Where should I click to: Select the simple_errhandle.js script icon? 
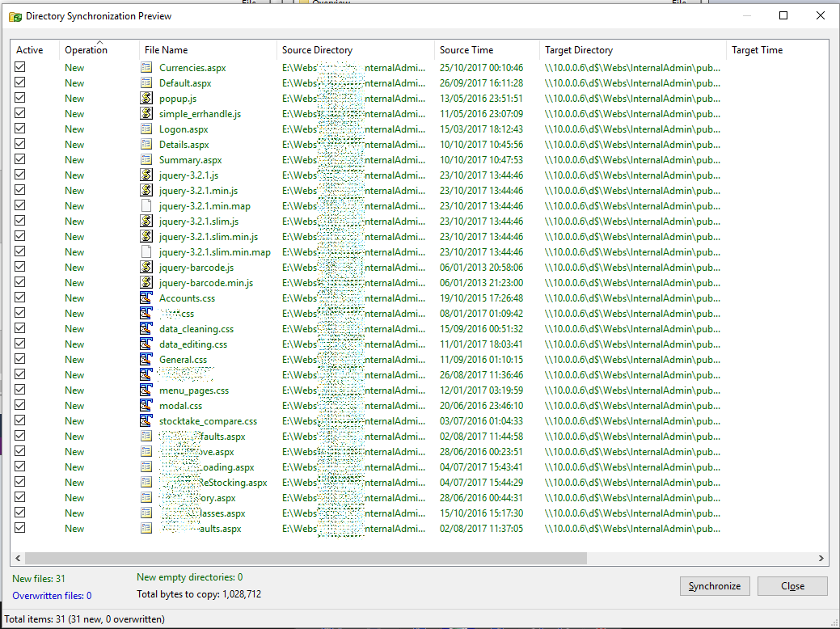tap(146, 113)
